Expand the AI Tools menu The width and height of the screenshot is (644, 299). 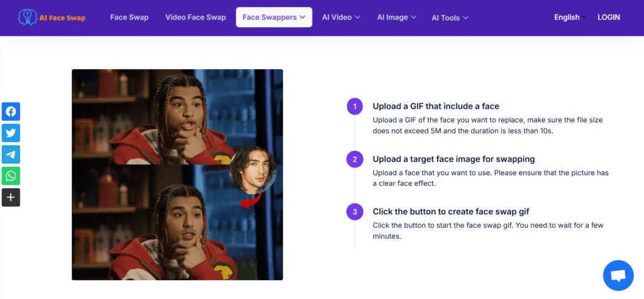point(450,18)
